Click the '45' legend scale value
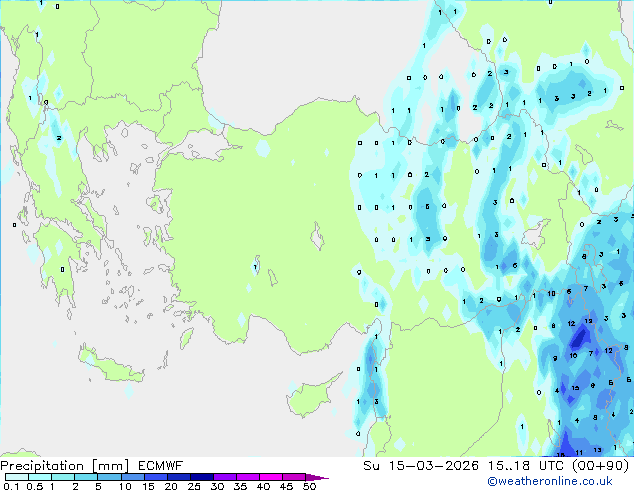The width and height of the screenshot is (634, 490). [x=287, y=486]
